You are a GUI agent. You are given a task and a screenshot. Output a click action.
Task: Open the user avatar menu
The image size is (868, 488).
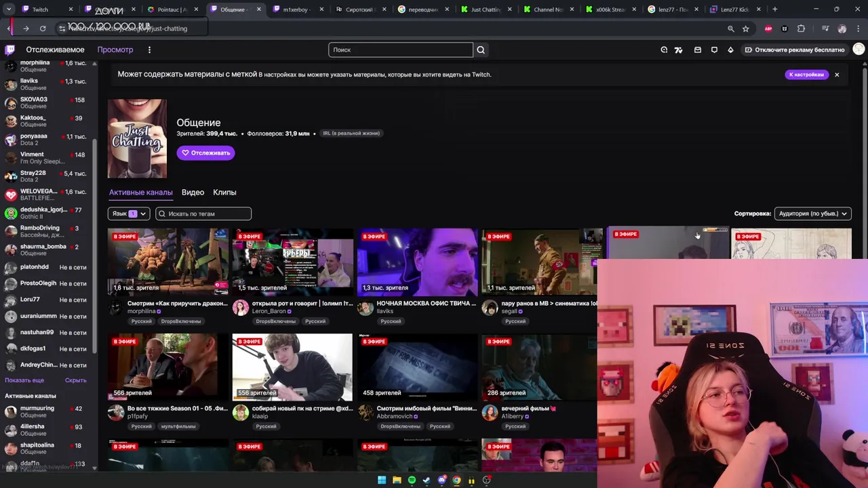click(859, 49)
